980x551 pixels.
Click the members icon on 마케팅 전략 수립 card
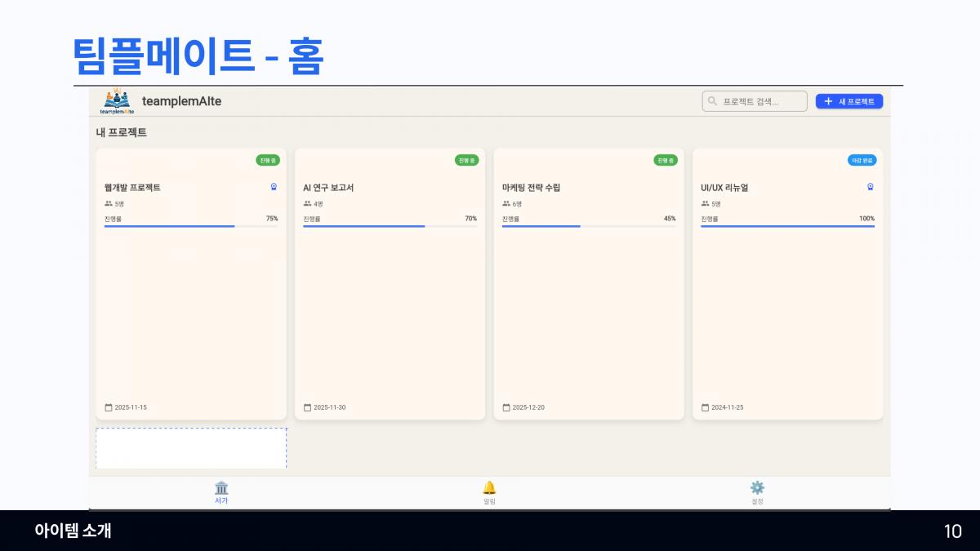point(506,204)
